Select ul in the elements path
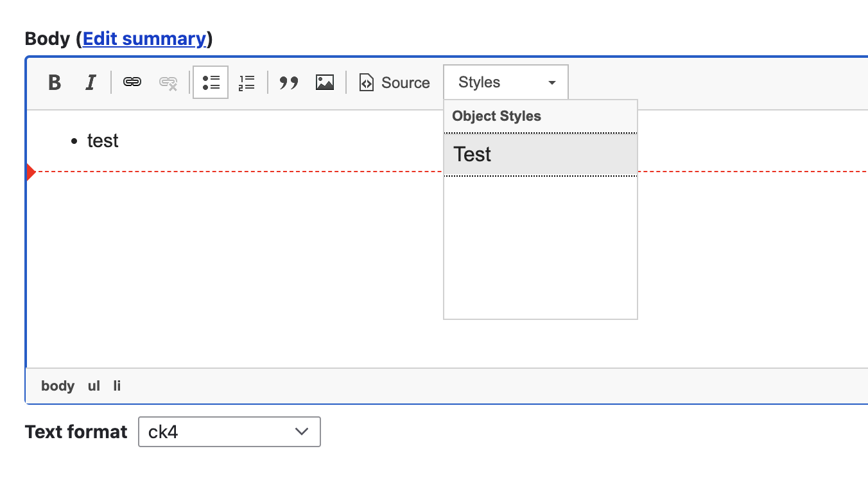The image size is (868, 478). 94,386
